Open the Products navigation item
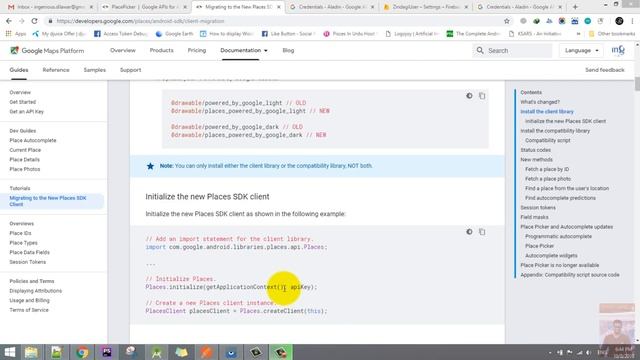The height and width of the screenshot is (360, 640). pos(162,50)
